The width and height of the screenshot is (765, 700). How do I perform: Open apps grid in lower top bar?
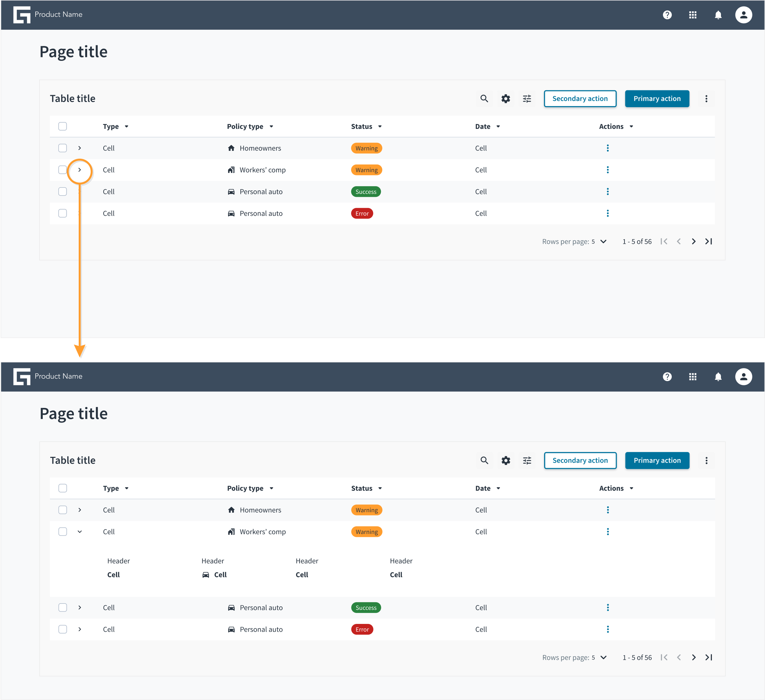(692, 377)
